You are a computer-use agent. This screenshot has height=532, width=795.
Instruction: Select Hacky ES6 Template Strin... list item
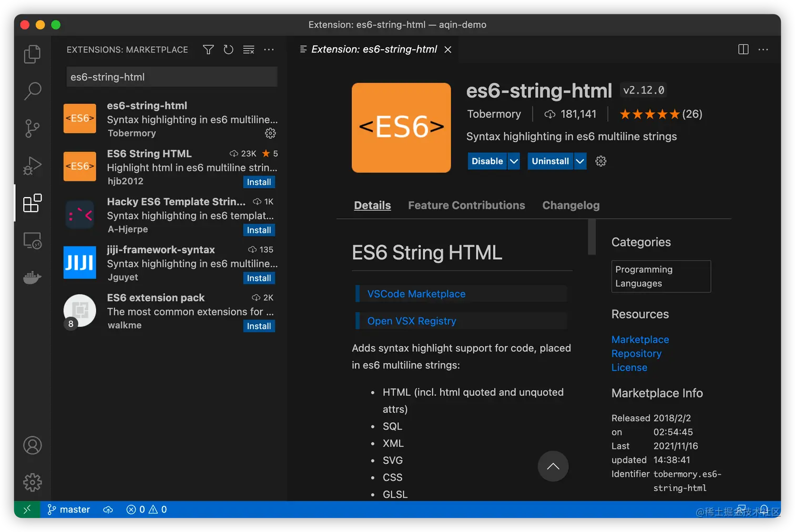pos(169,215)
